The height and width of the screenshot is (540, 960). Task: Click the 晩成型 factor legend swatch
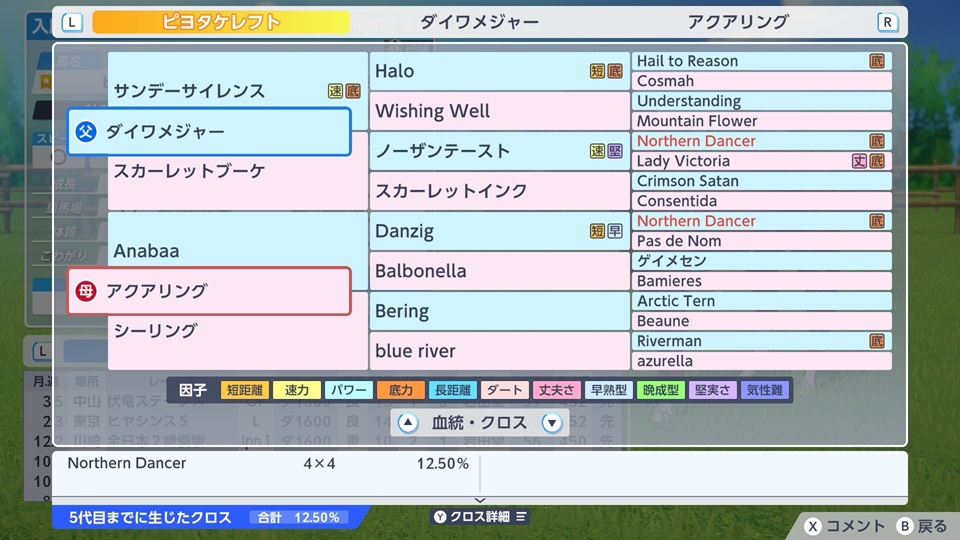pyautogui.click(x=661, y=390)
